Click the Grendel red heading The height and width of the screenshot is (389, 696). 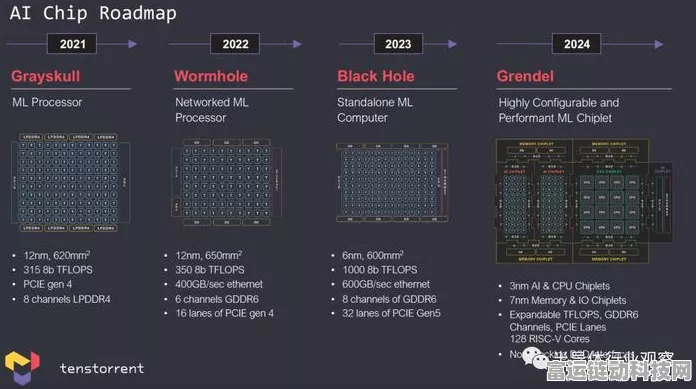pyautogui.click(x=525, y=76)
